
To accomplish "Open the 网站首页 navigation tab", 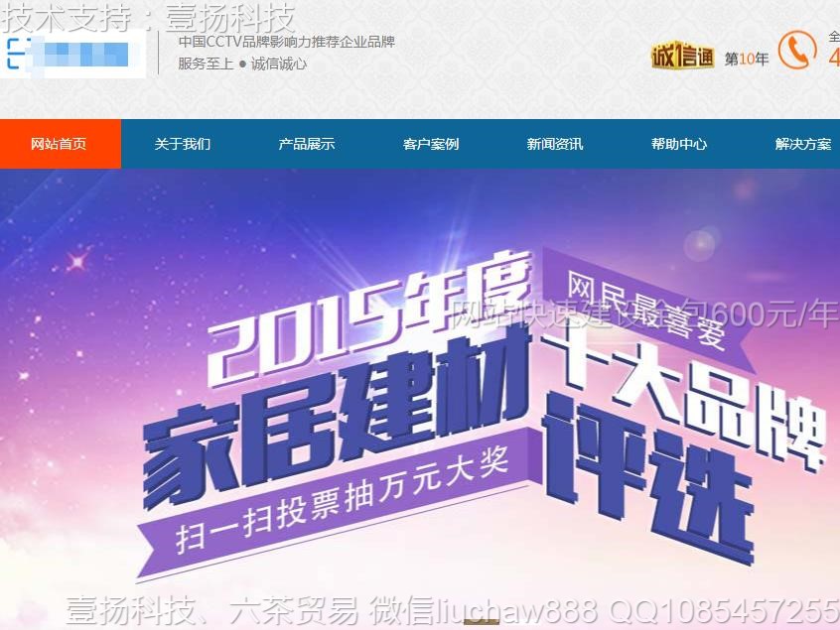I will pos(60,144).
